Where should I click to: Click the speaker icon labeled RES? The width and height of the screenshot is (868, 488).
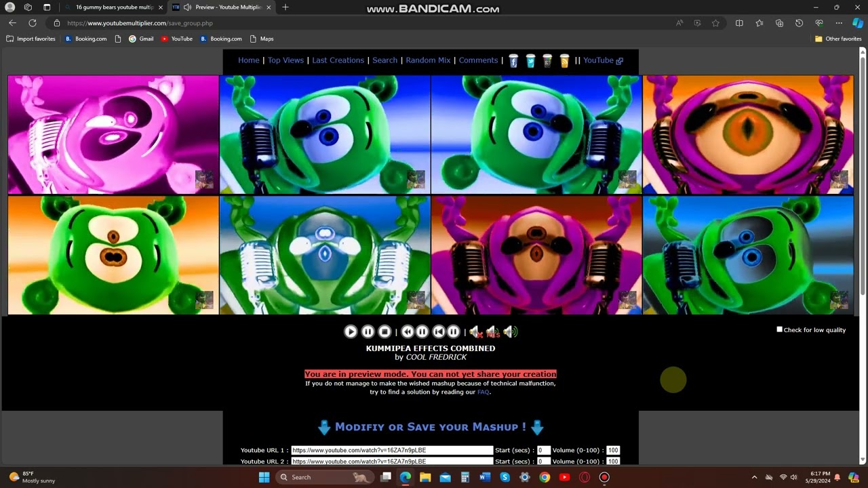click(x=493, y=331)
